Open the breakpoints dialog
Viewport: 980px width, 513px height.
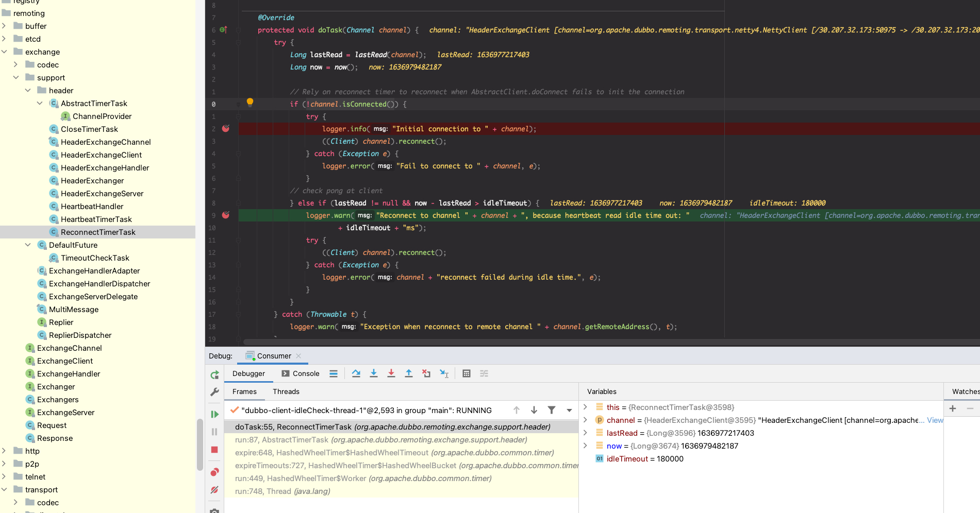214,471
